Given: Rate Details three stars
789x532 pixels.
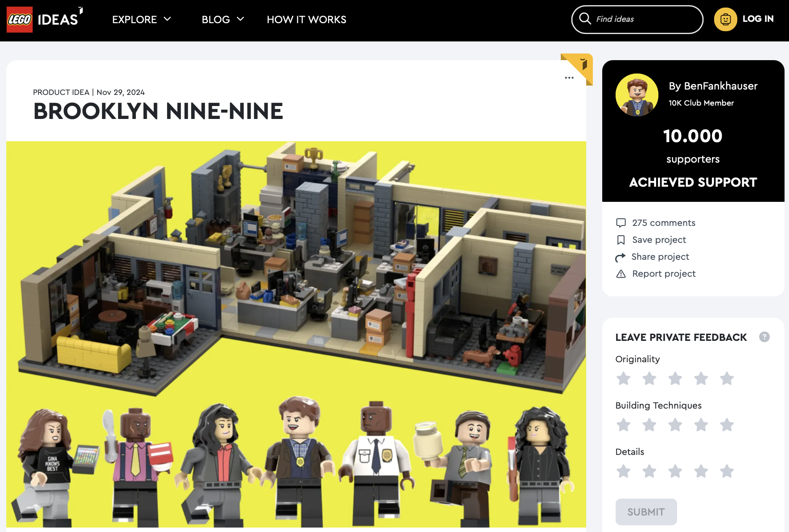Looking at the screenshot, I should [x=675, y=471].
